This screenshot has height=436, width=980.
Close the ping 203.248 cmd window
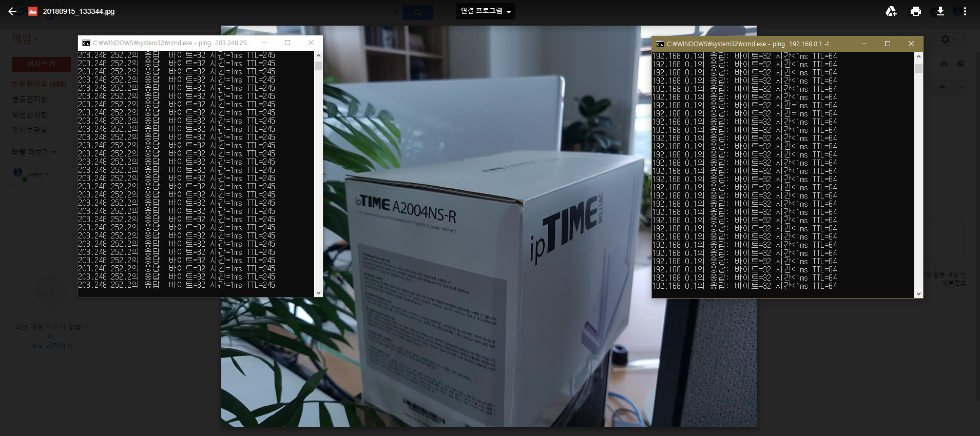point(311,43)
